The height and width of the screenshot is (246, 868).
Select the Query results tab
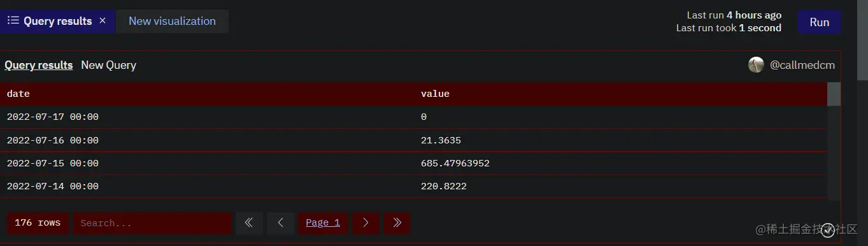pyautogui.click(x=57, y=21)
